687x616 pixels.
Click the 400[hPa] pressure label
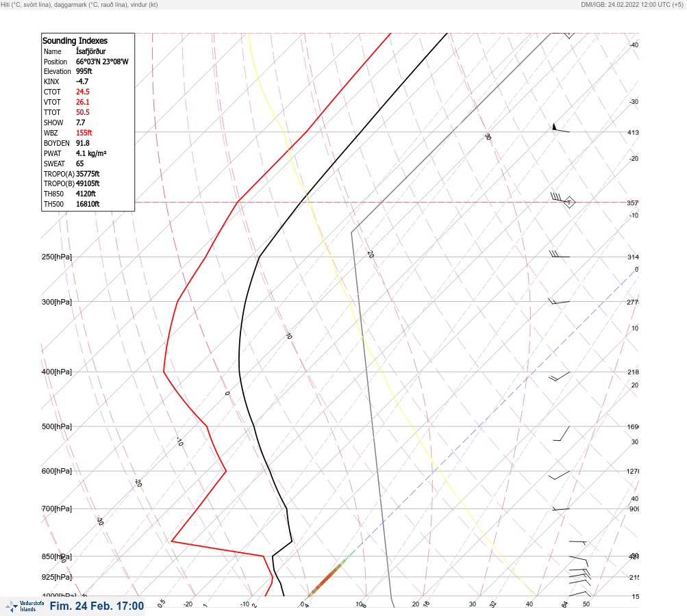(x=57, y=372)
